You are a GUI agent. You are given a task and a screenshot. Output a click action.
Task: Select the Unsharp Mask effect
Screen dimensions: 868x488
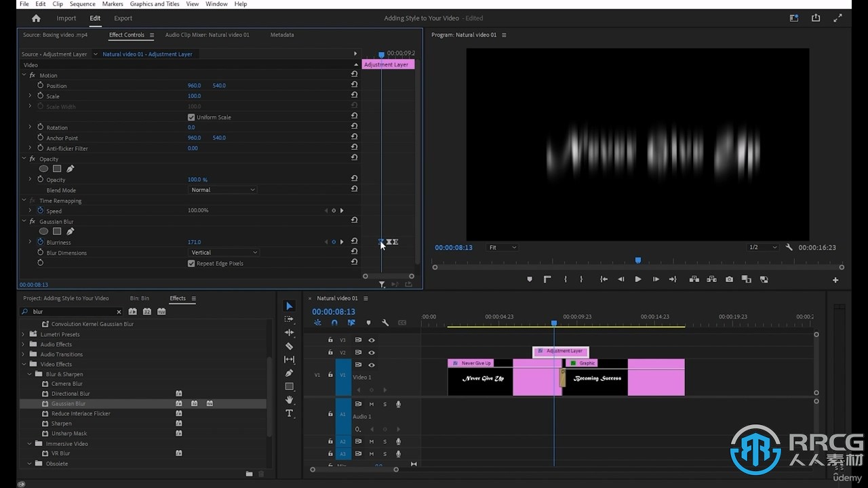[x=69, y=434]
